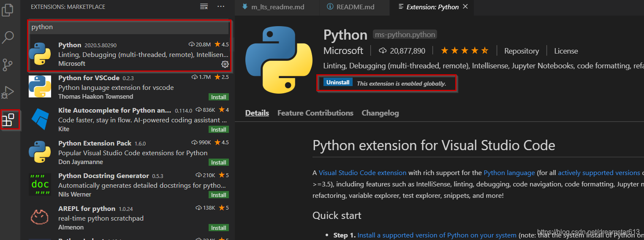The image size is (644, 240).
Task: Open the Repository link
Action: (x=522, y=51)
